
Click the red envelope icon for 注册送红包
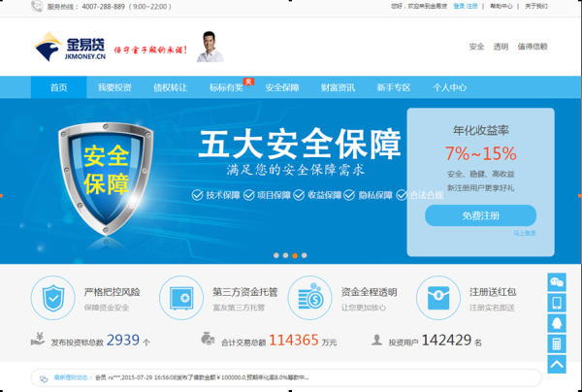tap(436, 297)
